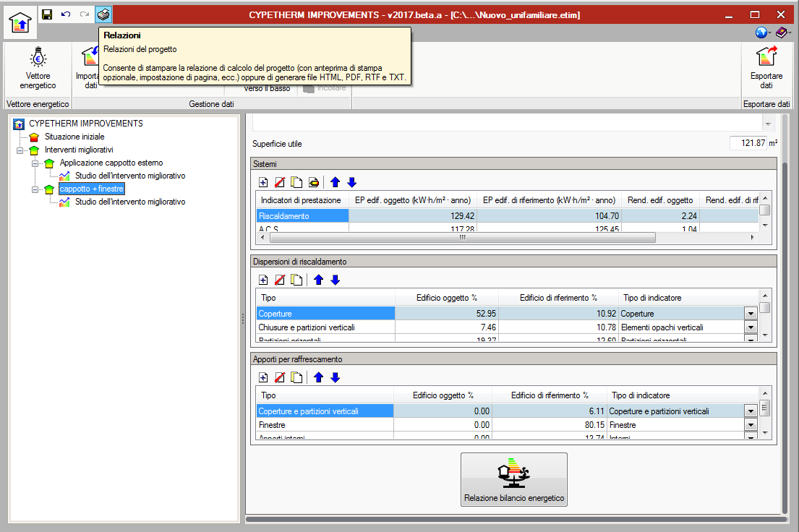Move Sistemi row up
The image size is (799, 532).
click(x=335, y=182)
